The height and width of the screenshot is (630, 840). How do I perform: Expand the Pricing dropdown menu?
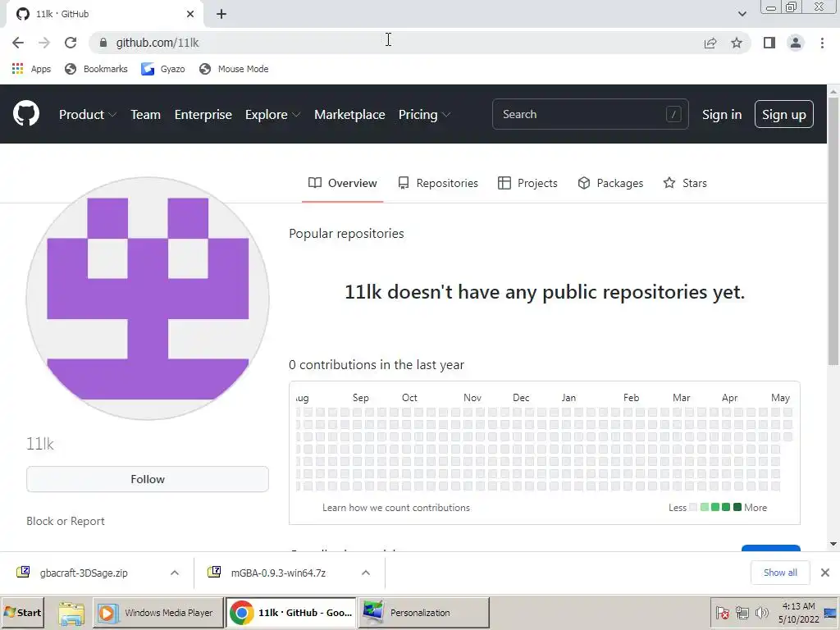pyautogui.click(x=424, y=115)
